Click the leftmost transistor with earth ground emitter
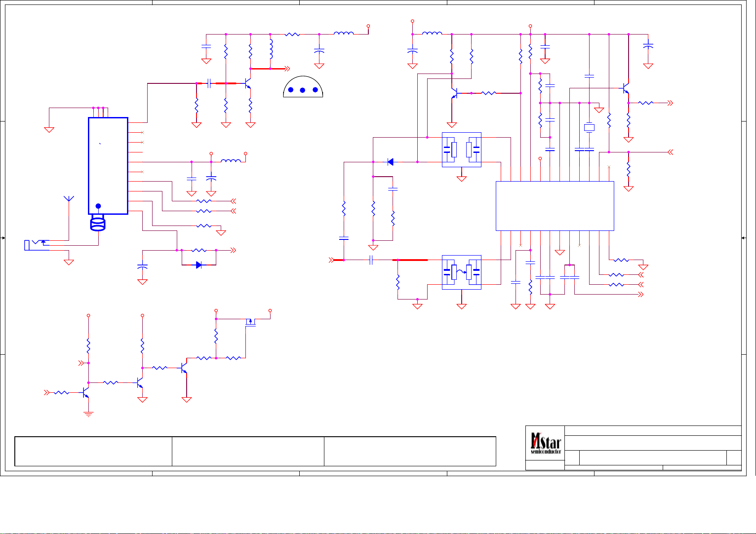The width and height of the screenshot is (756, 534). [x=85, y=393]
